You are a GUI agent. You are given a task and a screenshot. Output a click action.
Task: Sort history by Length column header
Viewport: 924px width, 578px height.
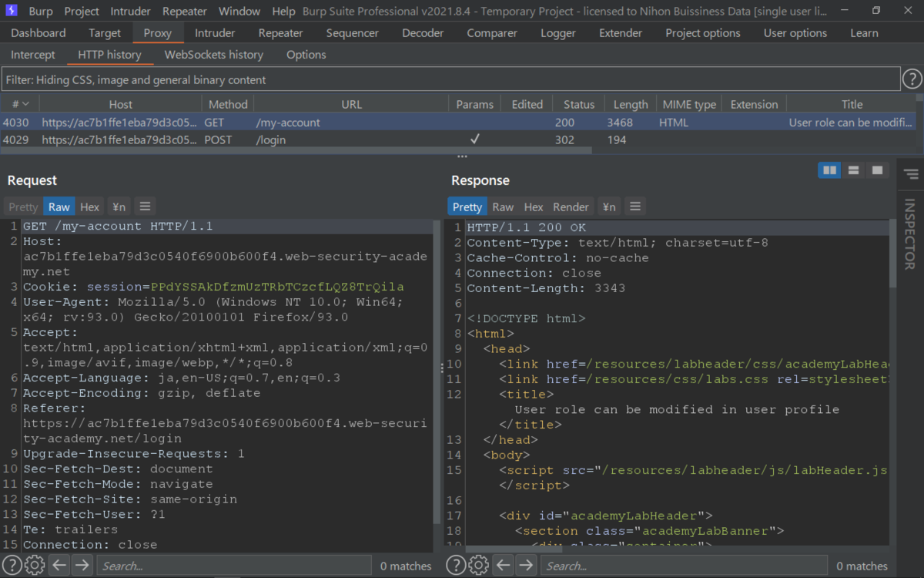point(631,104)
